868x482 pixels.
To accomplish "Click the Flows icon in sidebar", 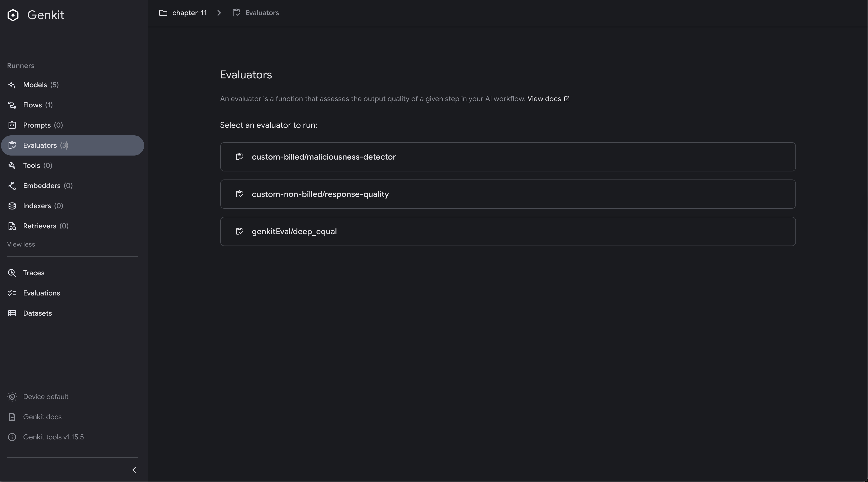I will click(x=12, y=105).
